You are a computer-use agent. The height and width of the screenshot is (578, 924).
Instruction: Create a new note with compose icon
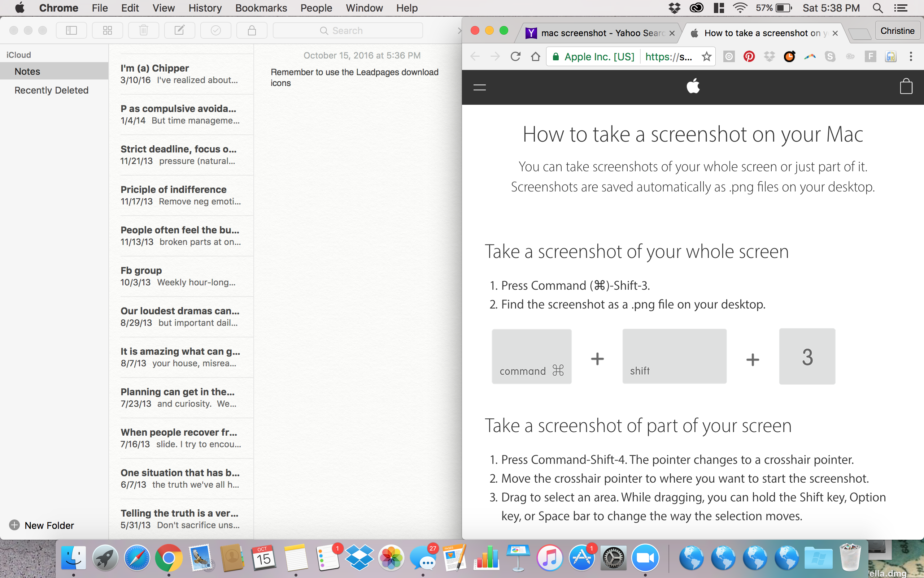click(179, 30)
